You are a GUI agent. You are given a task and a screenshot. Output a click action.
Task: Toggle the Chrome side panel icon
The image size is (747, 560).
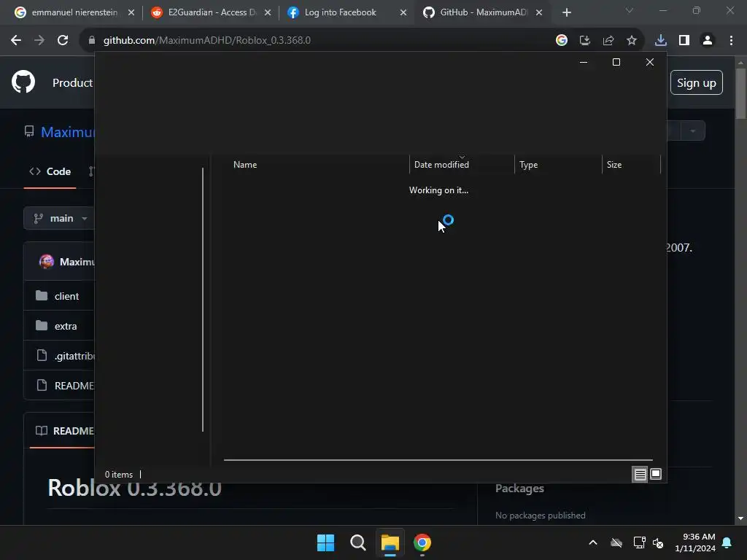pos(684,41)
